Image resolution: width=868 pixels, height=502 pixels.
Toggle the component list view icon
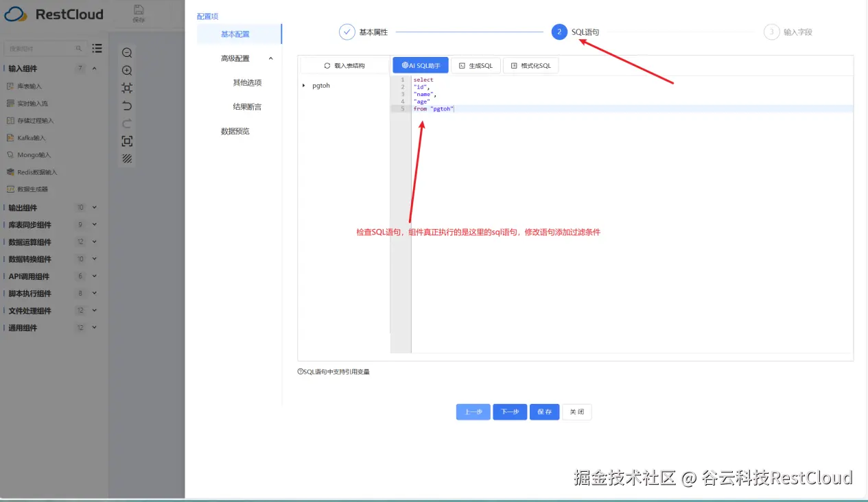click(x=97, y=49)
